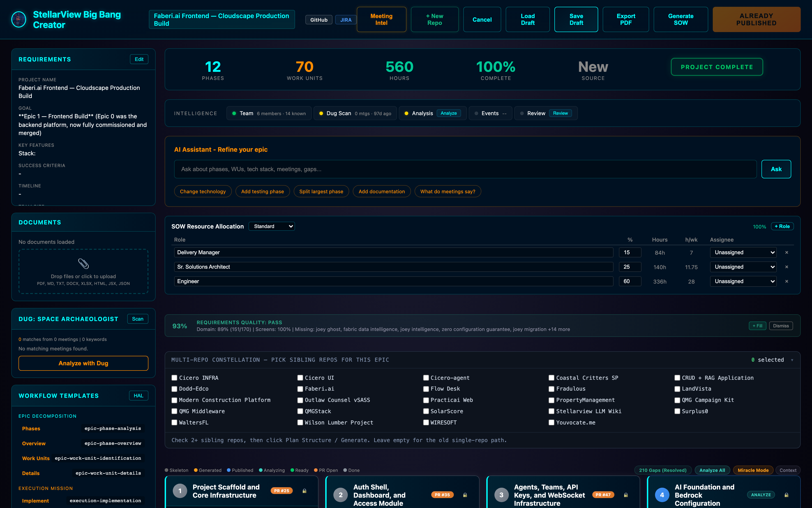Open assignee dropdown for Sr. Solutions Architect
Screen dimensions: 812x508
click(x=743, y=267)
